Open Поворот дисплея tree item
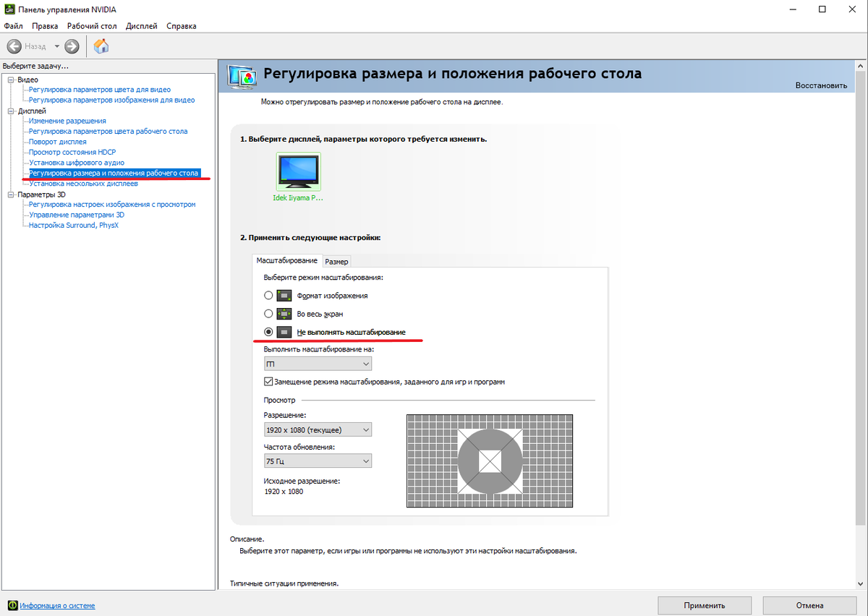868x616 pixels. (57, 142)
